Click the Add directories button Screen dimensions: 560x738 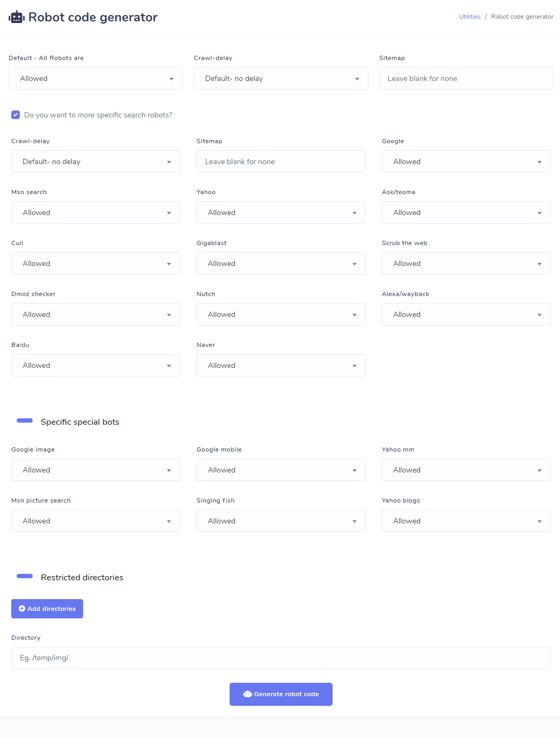coord(47,609)
